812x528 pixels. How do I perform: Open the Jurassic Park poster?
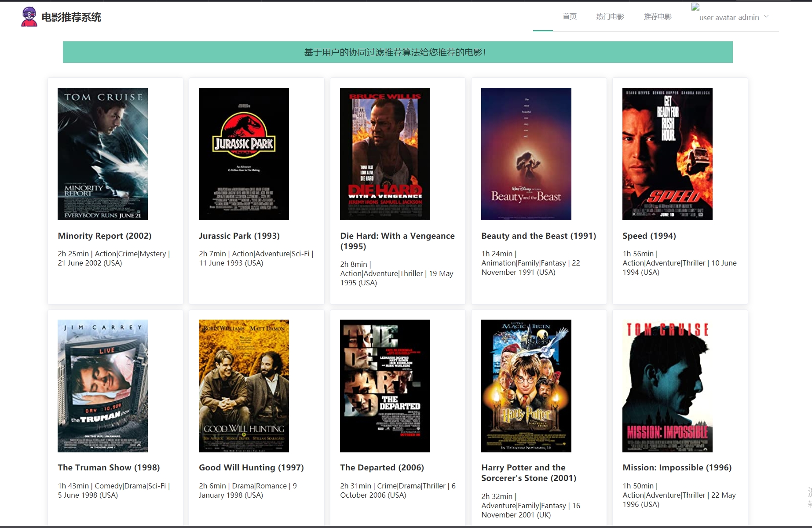[x=244, y=154]
